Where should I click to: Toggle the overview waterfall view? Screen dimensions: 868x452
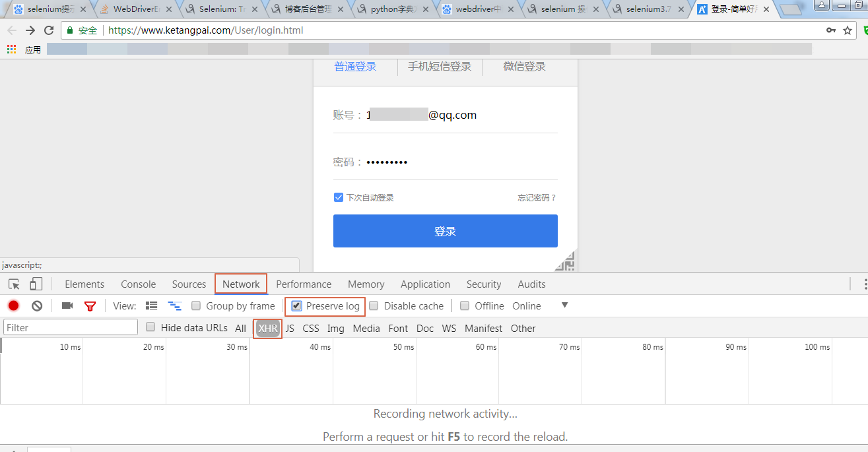click(174, 306)
